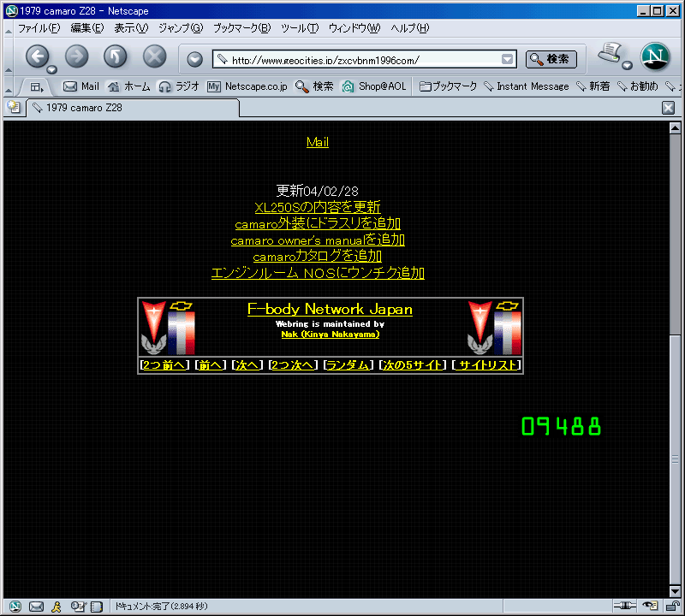The image size is (685, 616).
Task: Collapse the personal toolbar grippy handle
Action: [9, 87]
